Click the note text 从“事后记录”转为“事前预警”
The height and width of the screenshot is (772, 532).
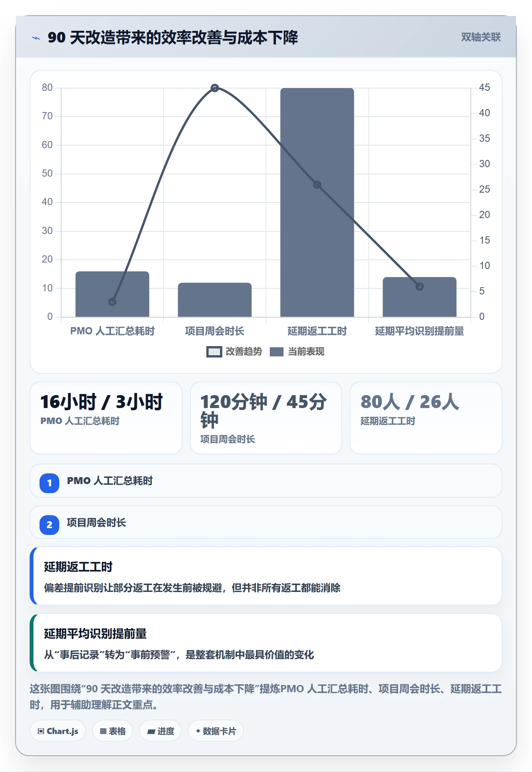[x=179, y=655]
